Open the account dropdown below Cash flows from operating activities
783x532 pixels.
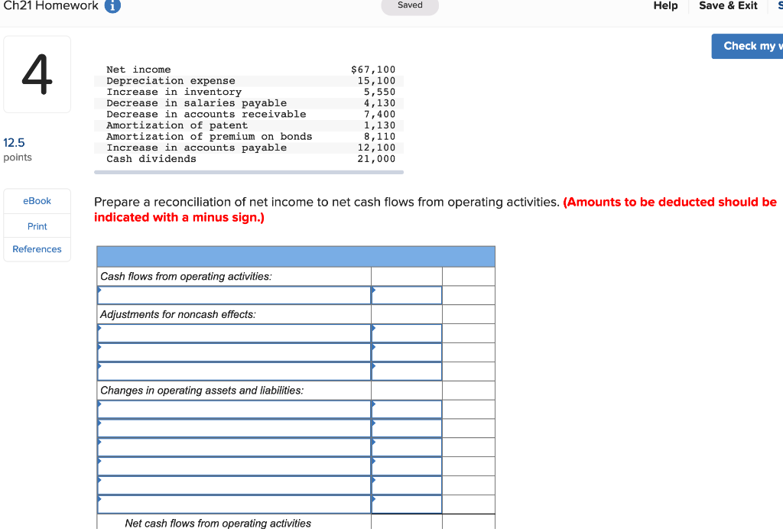234,295
